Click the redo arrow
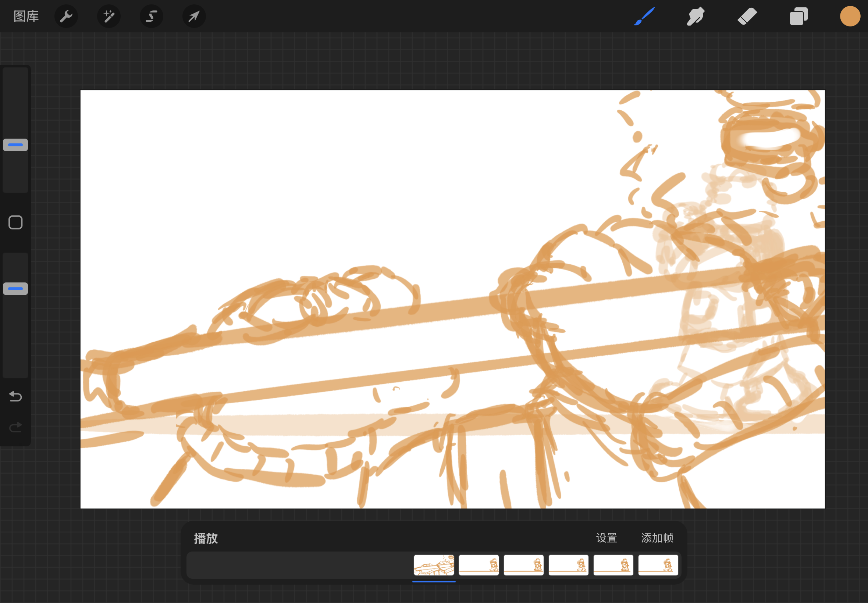Image resolution: width=868 pixels, height=603 pixels. click(15, 427)
